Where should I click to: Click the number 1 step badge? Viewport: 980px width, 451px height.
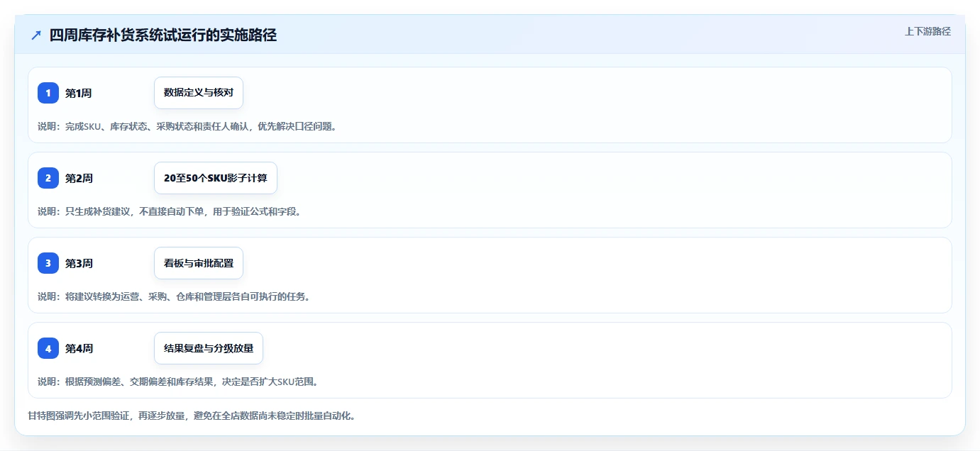pos(48,93)
